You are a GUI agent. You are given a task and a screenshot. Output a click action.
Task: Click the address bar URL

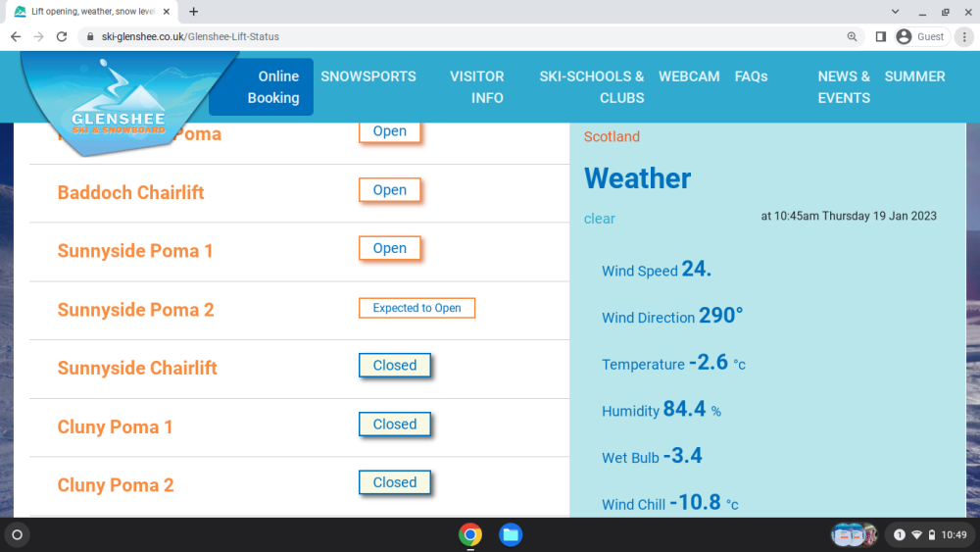coord(190,37)
